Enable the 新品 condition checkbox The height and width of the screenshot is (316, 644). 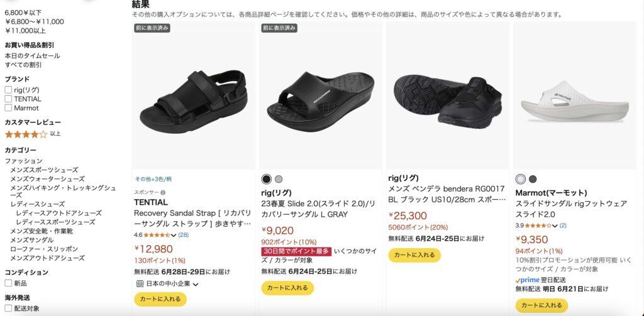tap(8, 283)
